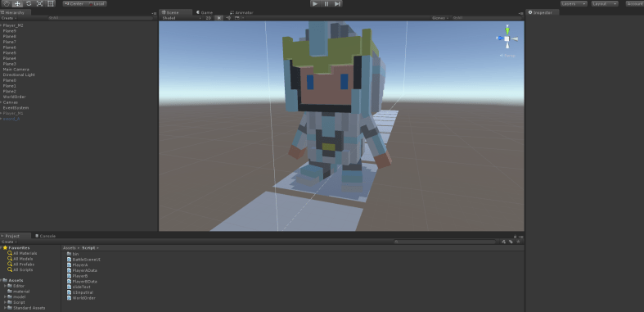
Task: Select sword_A in Hierarchy
Action: [x=11, y=119]
